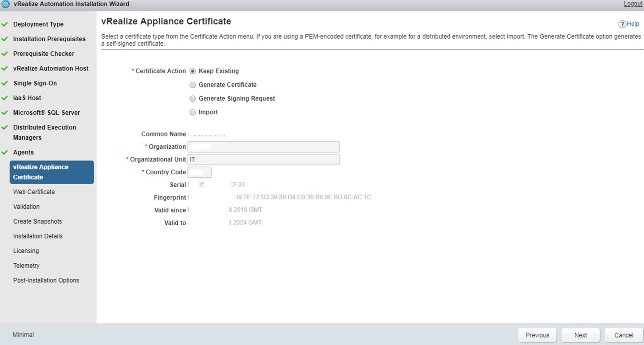Open Installation Prerequisites step
Image resolution: width=644 pixels, height=345 pixels.
[x=49, y=39]
